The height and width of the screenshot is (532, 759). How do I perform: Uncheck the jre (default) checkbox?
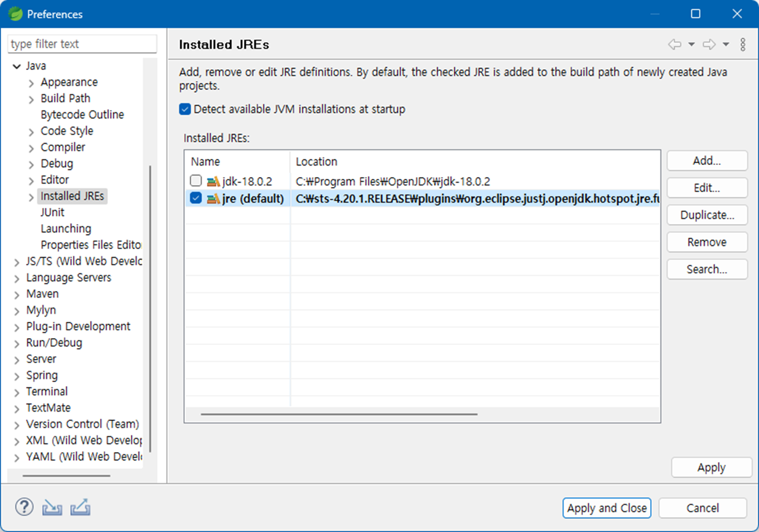[196, 198]
